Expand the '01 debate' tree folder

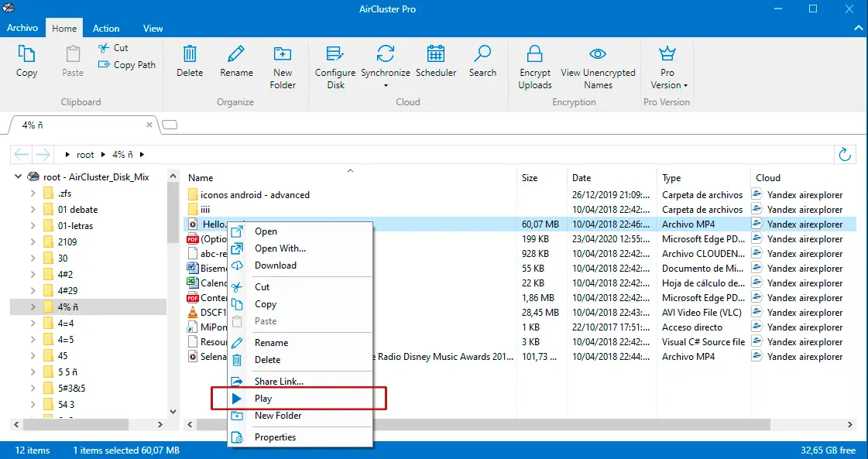tap(33, 209)
